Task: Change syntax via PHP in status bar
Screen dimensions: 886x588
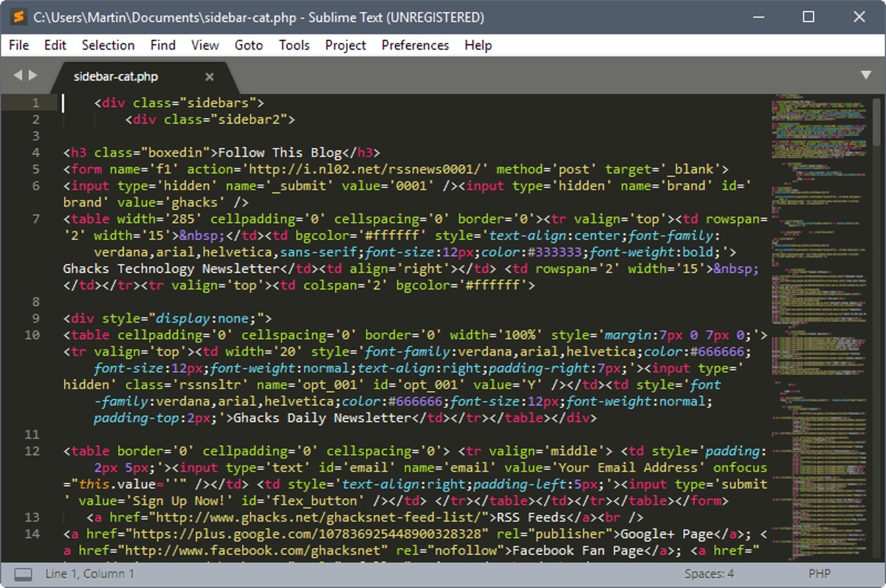Action: 820,573
